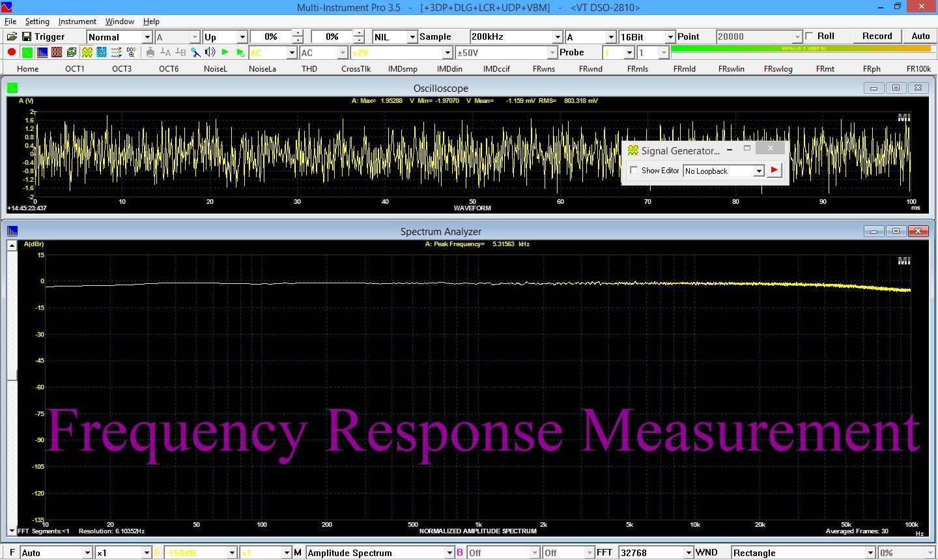Click the speaker sound output icon
Viewport: 938px width, 560px height.
pyautogui.click(x=210, y=52)
